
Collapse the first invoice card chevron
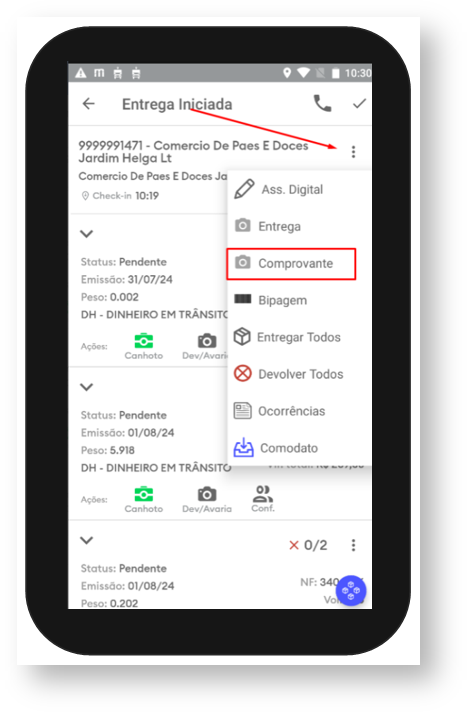point(86,234)
